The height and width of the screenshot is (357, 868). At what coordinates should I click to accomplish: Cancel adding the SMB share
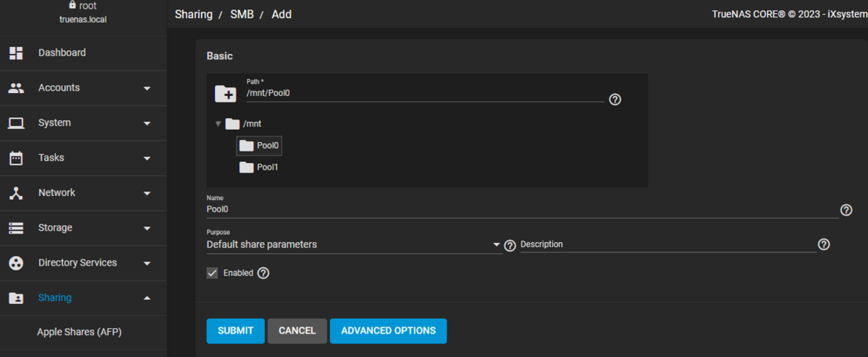pyautogui.click(x=297, y=330)
